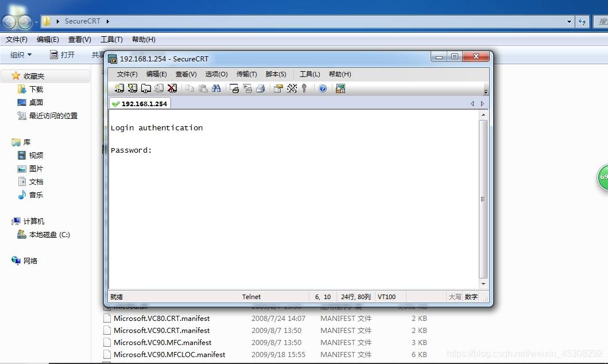The height and width of the screenshot is (364, 608).
Task: Click the public key icon
Action: [x=304, y=88]
